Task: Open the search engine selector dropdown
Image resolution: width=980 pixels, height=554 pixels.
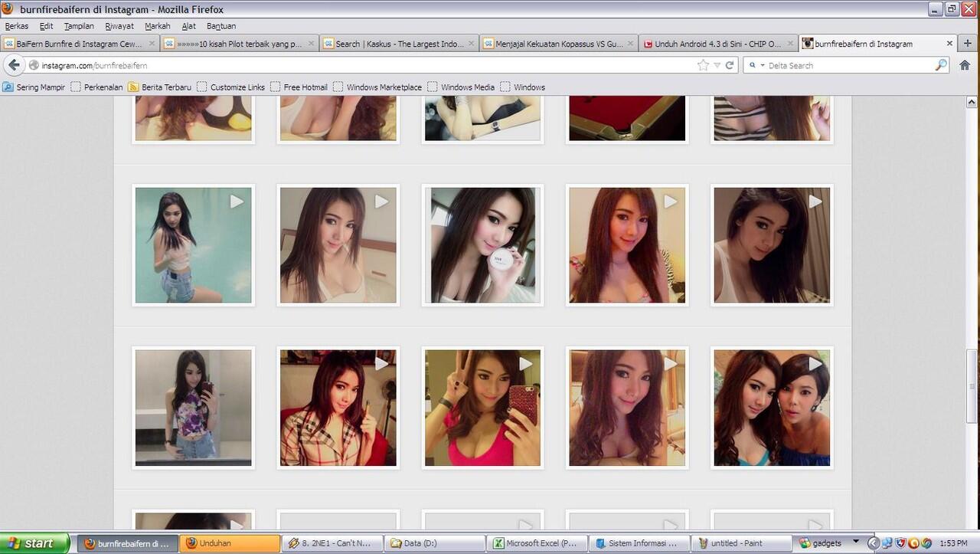Action: coord(756,65)
